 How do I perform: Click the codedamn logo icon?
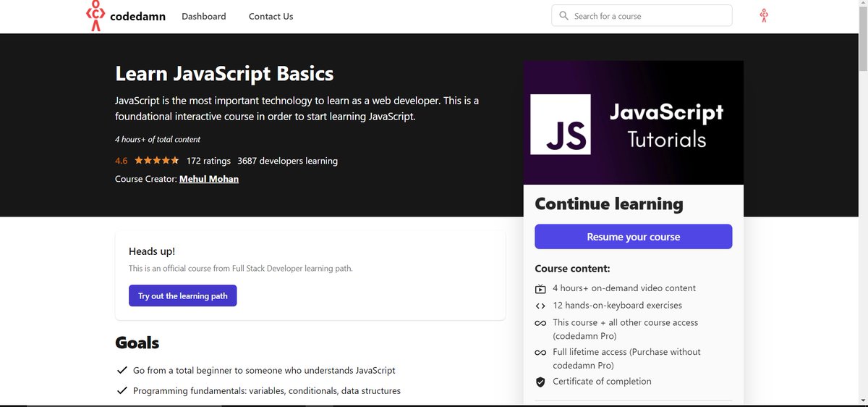point(95,16)
